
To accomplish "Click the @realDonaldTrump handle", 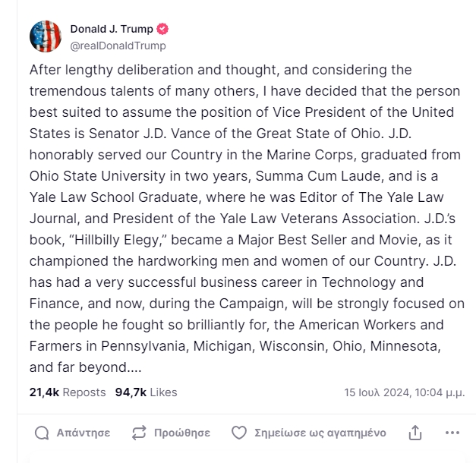I will (118, 46).
